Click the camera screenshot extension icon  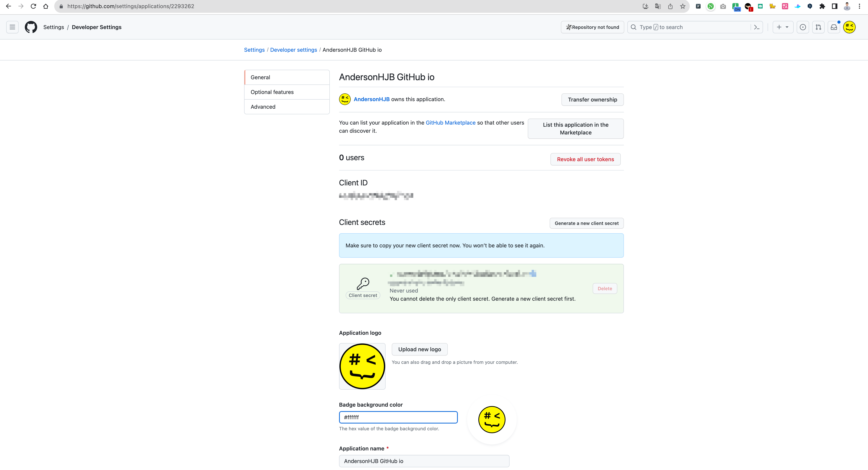click(x=723, y=6)
